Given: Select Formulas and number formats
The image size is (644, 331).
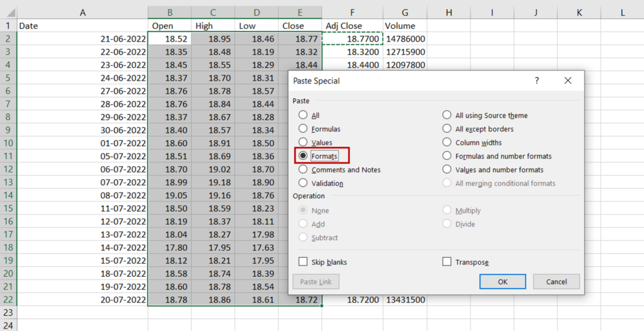Looking at the screenshot, I should (x=447, y=156).
